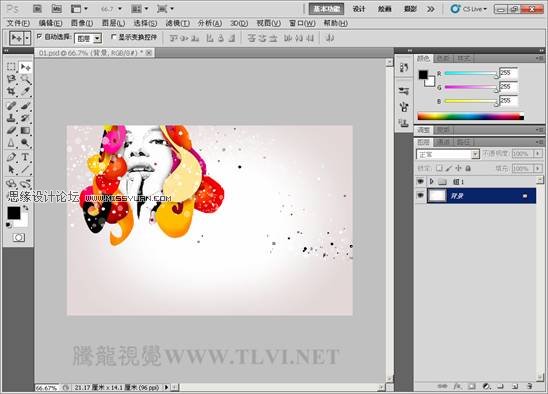Open Tool Presets icon in collapsed dock
This screenshot has width=548, height=394.
[x=404, y=91]
